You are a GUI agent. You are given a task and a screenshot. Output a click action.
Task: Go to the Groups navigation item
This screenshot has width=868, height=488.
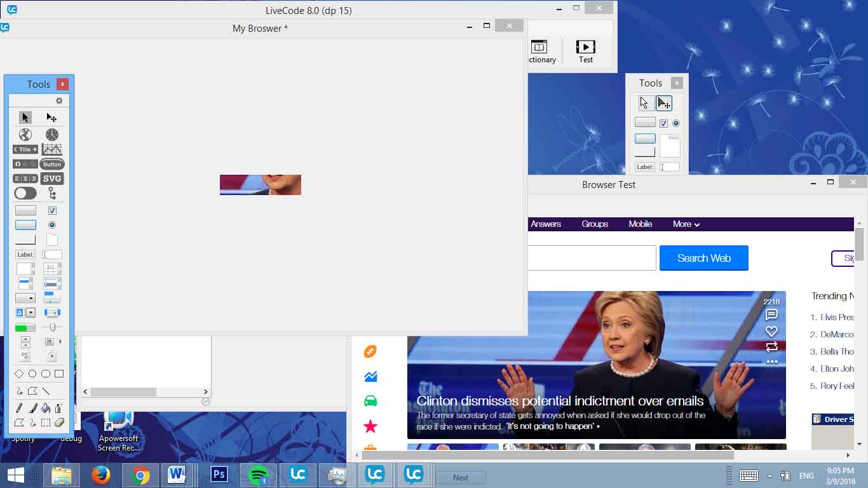pyautogui.click(x=595, y=224)
